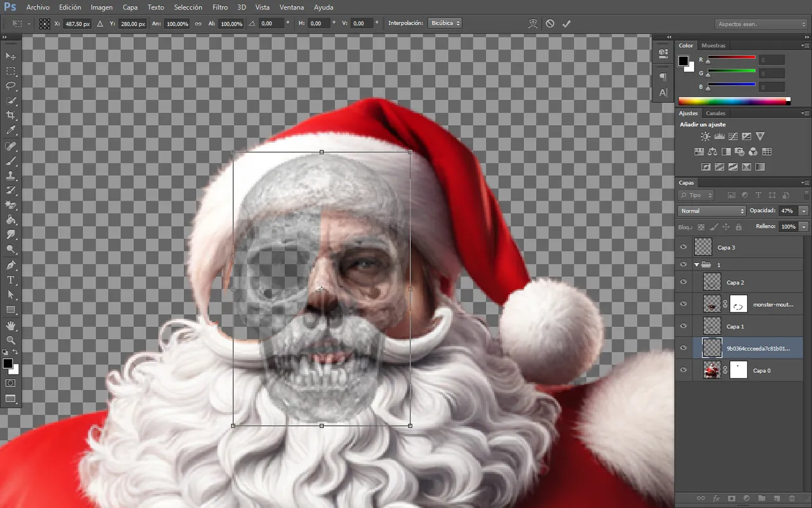Collapse the group 1 folder
The height and width of the screenshot is (508, 812).
696,264
